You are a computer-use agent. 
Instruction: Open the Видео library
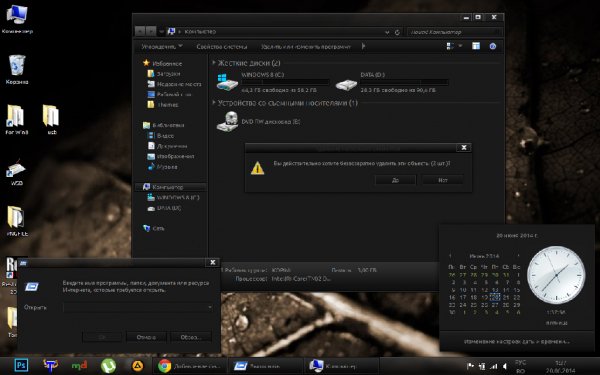(165, 135)
